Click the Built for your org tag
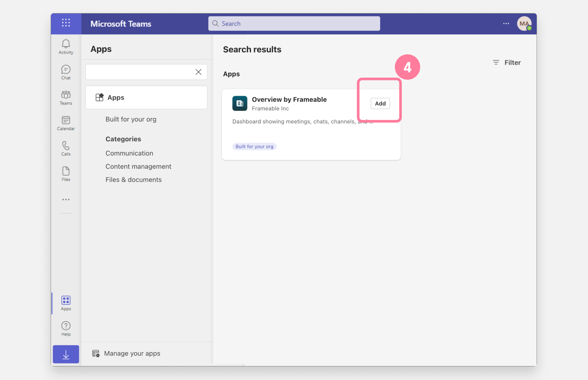The width and height of the screenshot is (588, 380). click(254, 147)
